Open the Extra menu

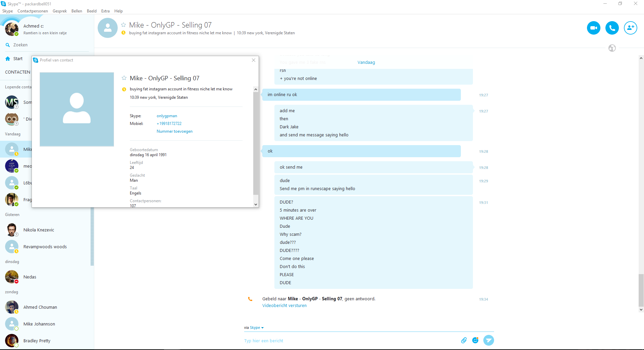click(x=105, y=11)
